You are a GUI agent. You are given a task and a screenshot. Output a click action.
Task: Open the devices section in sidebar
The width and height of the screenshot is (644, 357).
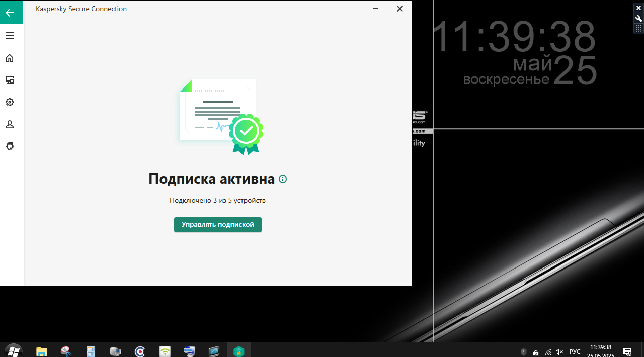tap(10, 80)
